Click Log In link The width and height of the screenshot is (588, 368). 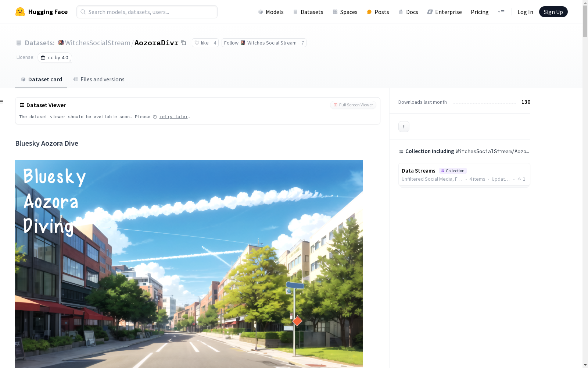[525, 12]
